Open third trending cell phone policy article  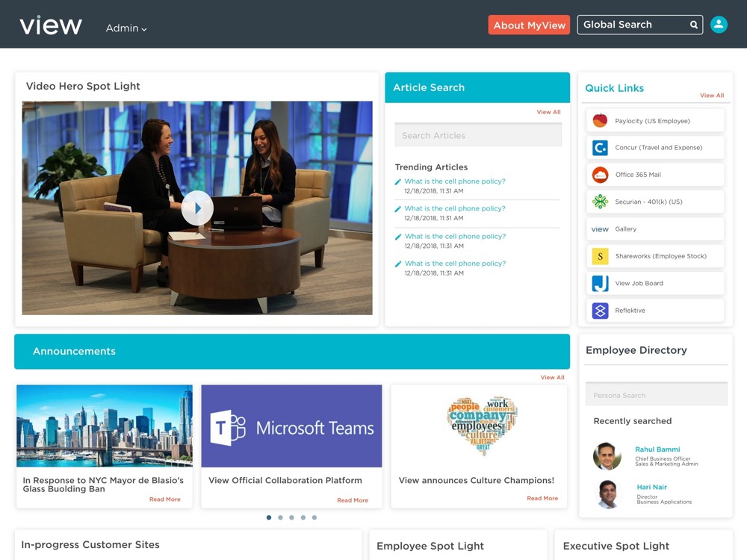454,236
